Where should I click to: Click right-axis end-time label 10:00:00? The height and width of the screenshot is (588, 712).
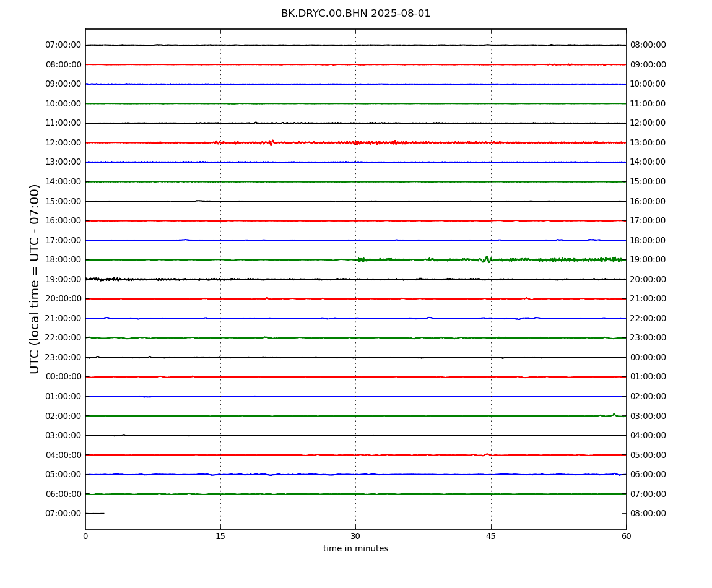pos(648,84)
